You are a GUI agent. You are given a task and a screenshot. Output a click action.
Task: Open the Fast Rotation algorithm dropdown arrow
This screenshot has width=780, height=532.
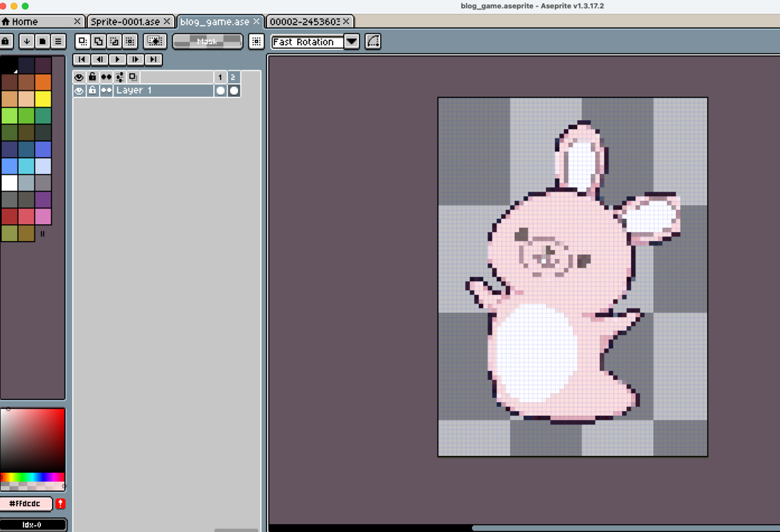351,42
